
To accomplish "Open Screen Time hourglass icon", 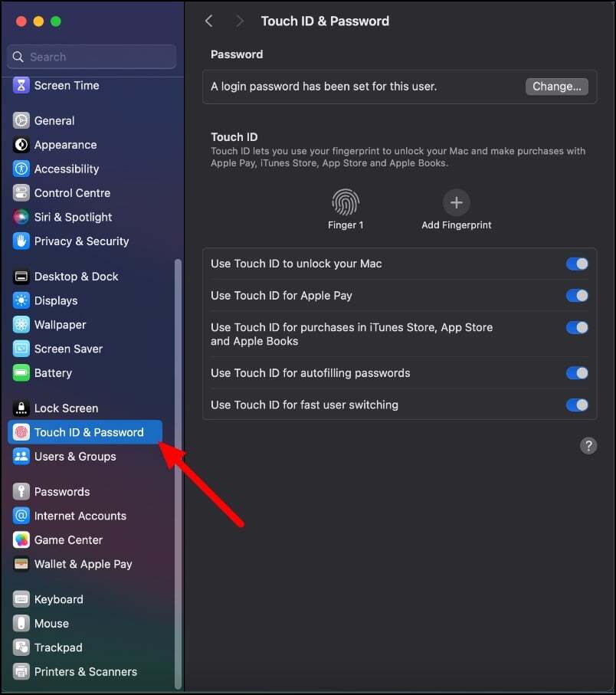I will [21, 85].
